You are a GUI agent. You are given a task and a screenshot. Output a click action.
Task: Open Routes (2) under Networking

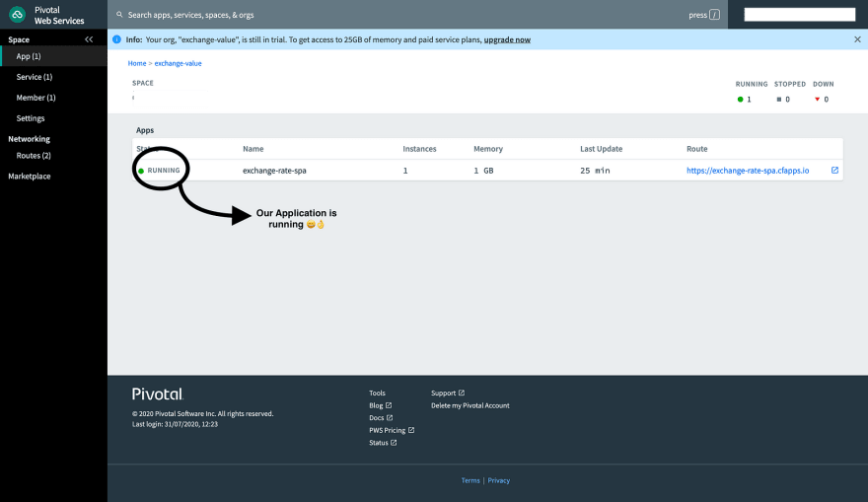coord(34,156)
